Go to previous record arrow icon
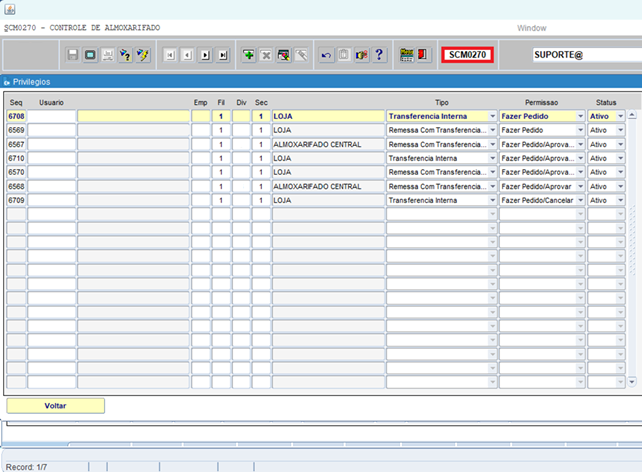The image size is (642, 472). (x=188, y=55)
